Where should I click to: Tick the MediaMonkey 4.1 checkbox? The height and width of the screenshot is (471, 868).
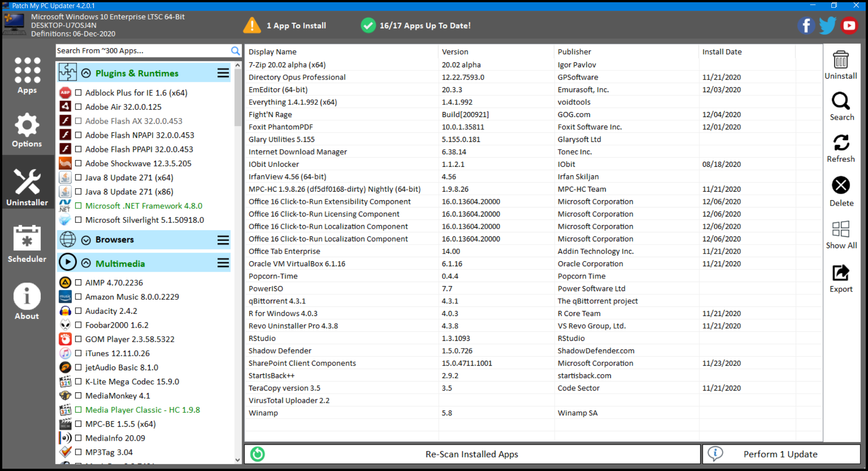click(x=78, y=396)
